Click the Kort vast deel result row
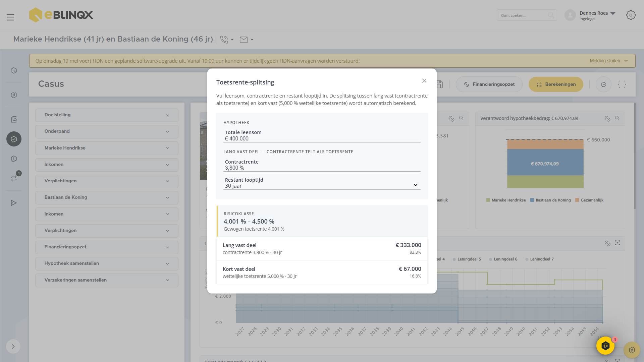 pos(322,273)
